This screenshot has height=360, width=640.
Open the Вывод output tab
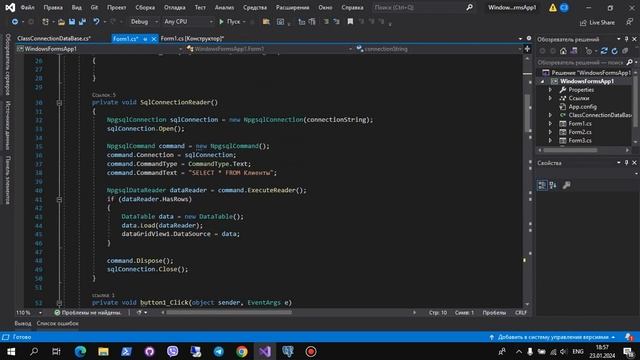pyautogui.click(x=23, y=323)
